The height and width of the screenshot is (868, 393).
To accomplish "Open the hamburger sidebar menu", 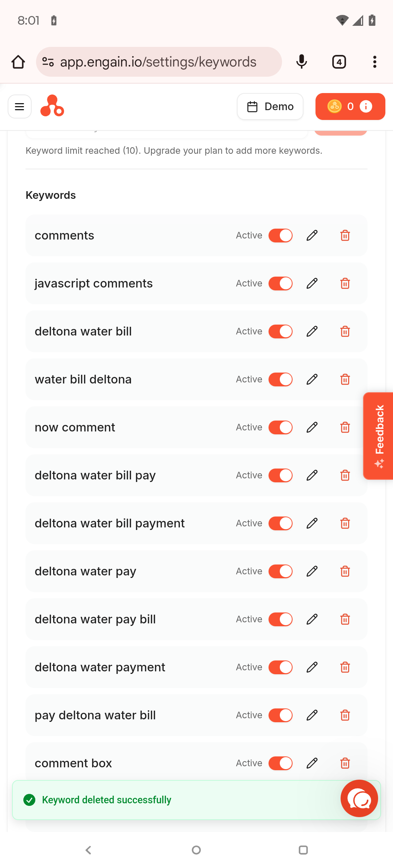I will coord(20,107).
